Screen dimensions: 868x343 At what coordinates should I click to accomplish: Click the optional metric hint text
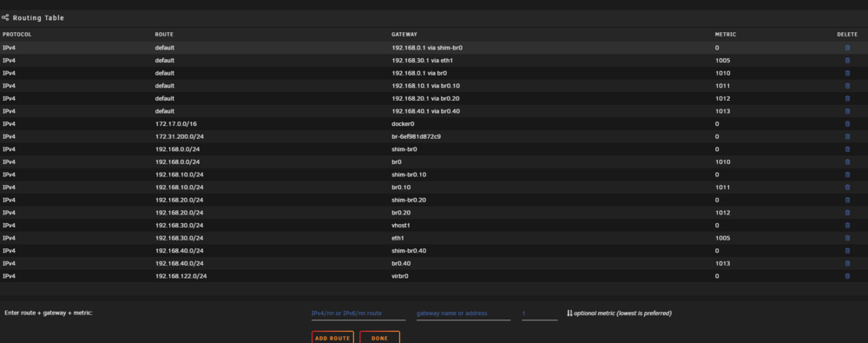coord(622,313)
